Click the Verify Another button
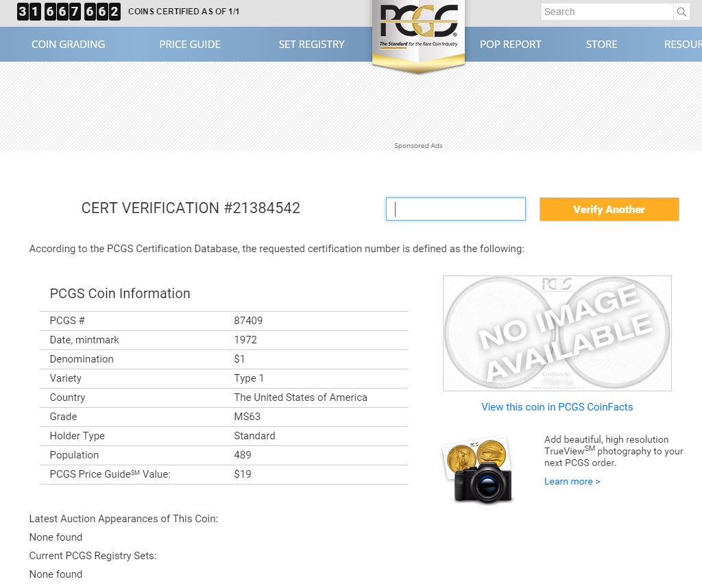Viewport: 702px width, 588px height. pyautogui.click(x=609, y=210)
